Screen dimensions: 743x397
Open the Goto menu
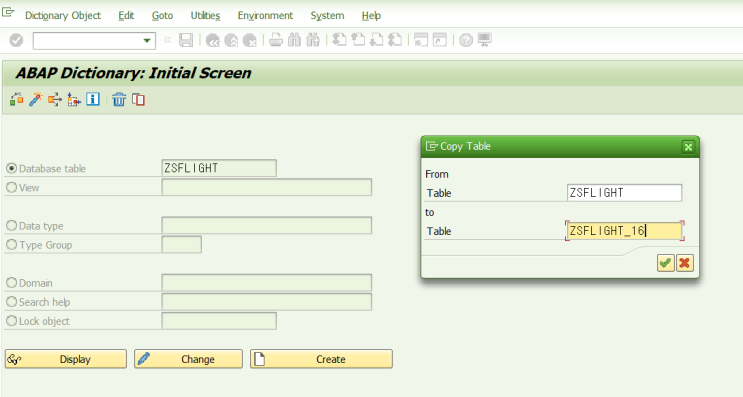pyautogui.click(x=162, y=16)
